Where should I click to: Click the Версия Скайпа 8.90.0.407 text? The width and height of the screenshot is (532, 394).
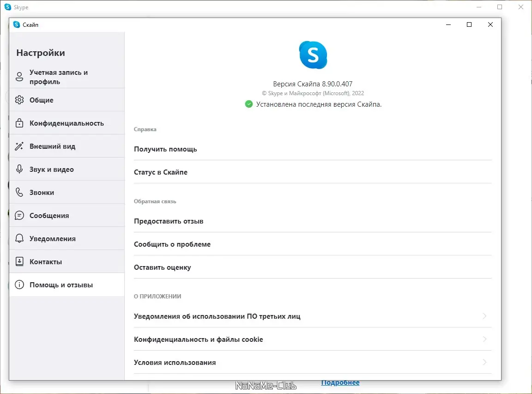(313, 84)
